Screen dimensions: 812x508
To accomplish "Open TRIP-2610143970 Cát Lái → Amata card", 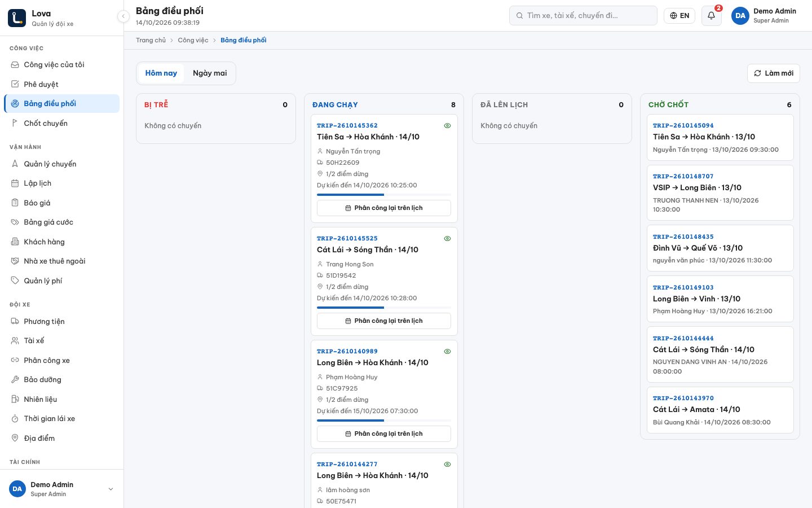I will (x=720, y=410).
